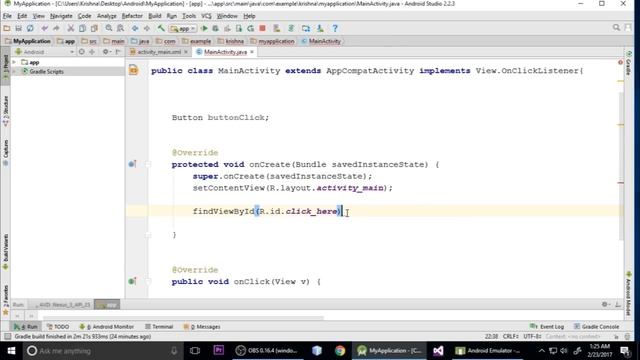Open the Tools menu

coord(189,16)
